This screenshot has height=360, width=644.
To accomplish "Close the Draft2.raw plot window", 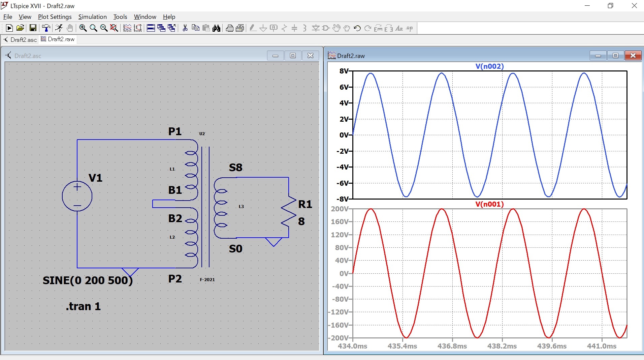I will click(633, 56).
